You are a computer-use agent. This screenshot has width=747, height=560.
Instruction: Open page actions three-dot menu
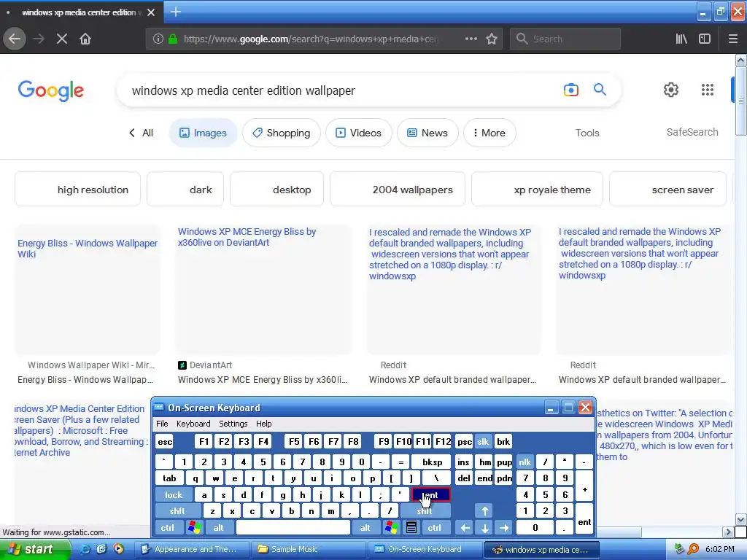click(471, 39)
